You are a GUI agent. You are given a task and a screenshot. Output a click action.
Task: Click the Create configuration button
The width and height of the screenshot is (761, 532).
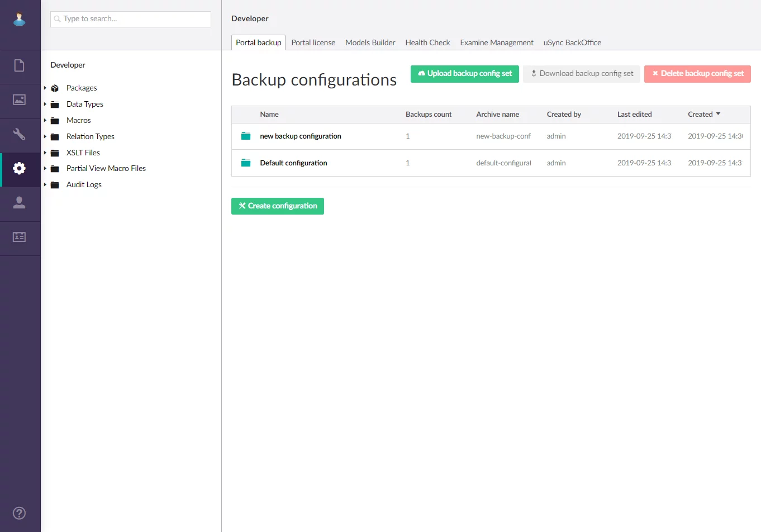pos(278,206)
